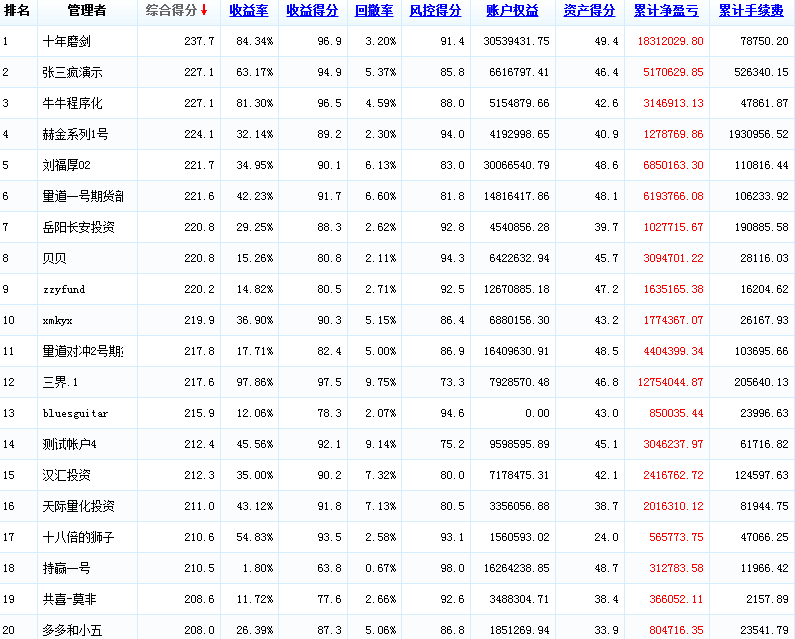Image resolution: width=795 pixels, height=639 pixels.
Task: Click the manager name zzyfund
Action: [63, 289]
